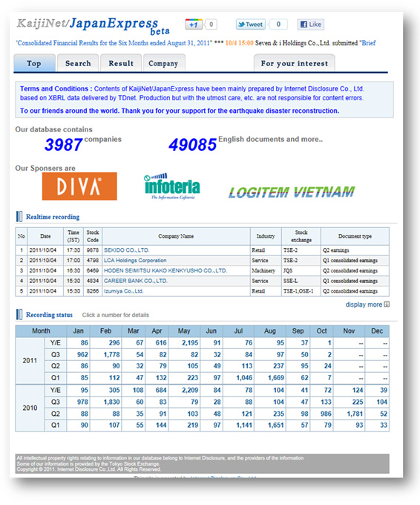
Task: Click 1,669 for Aug 2011 Q1
Action: (x=276, y=378)
